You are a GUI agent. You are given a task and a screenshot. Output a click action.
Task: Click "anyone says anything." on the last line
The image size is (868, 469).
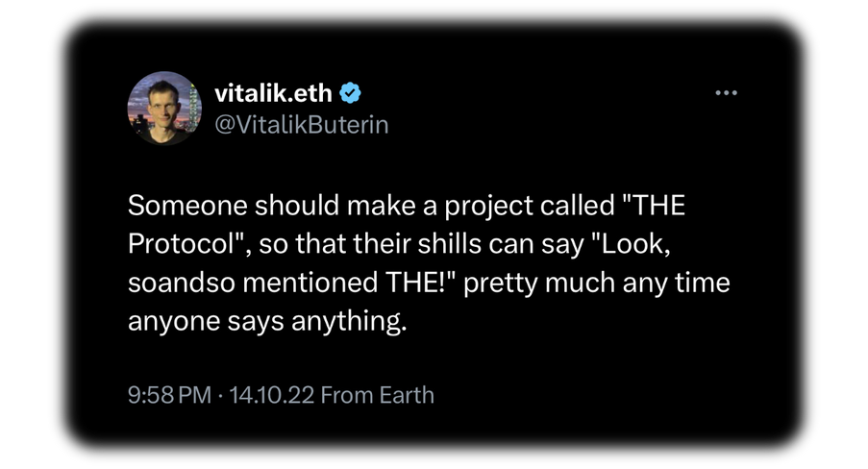(x=267, y=322)
